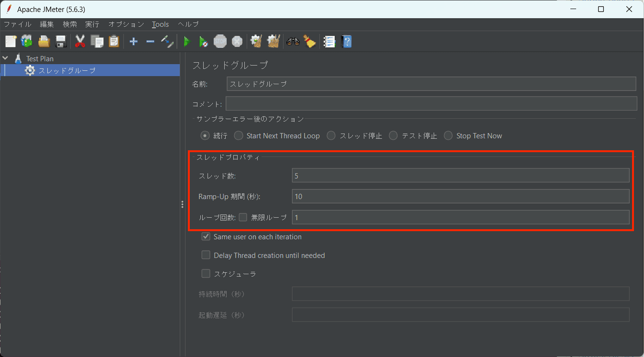Select the Stop Test Now option
This screenshot has width=644, height=357.
[x=448, y=135]
